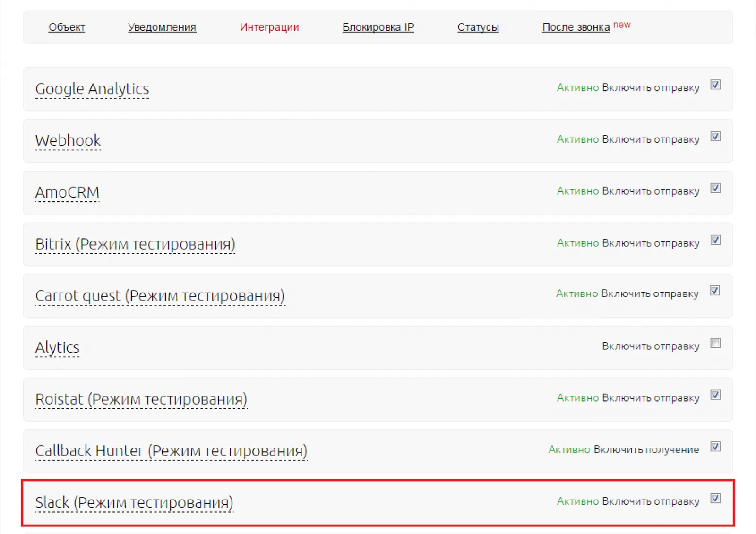
Task: Expand the Alytics integration settings
Action: coord(57,348)
